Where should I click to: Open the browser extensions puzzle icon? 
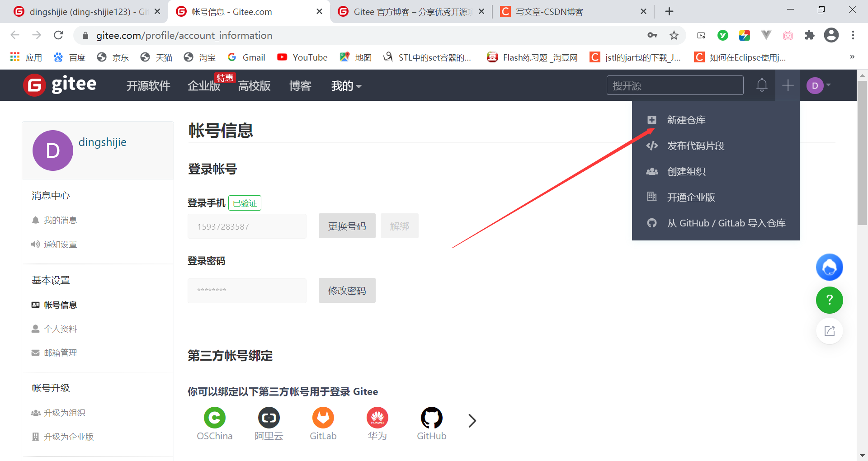[810, 35]
